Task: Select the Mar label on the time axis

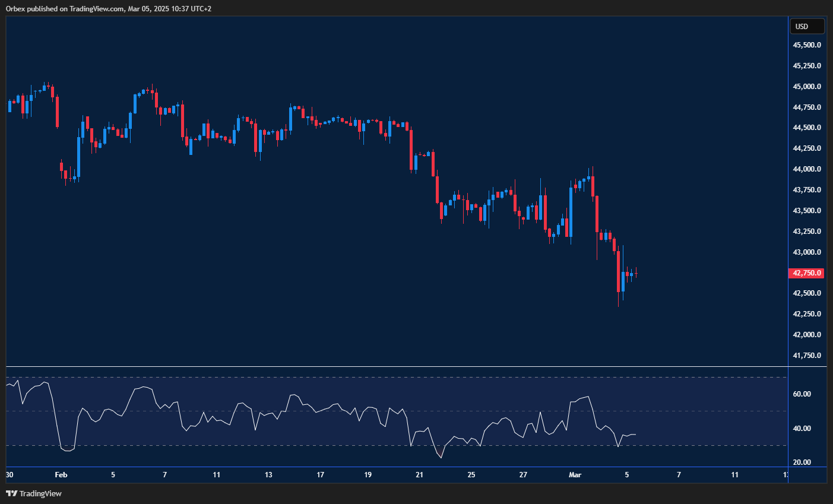Action: (x=575, y=475)
